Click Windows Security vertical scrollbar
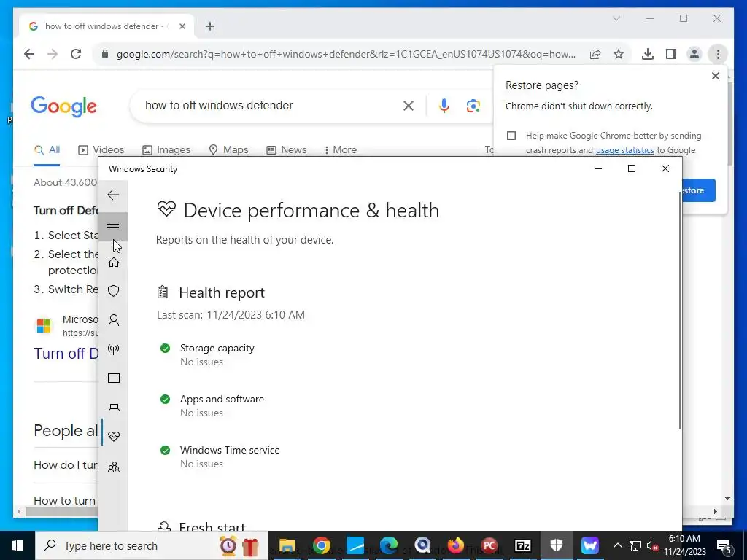 coord(680,309)
